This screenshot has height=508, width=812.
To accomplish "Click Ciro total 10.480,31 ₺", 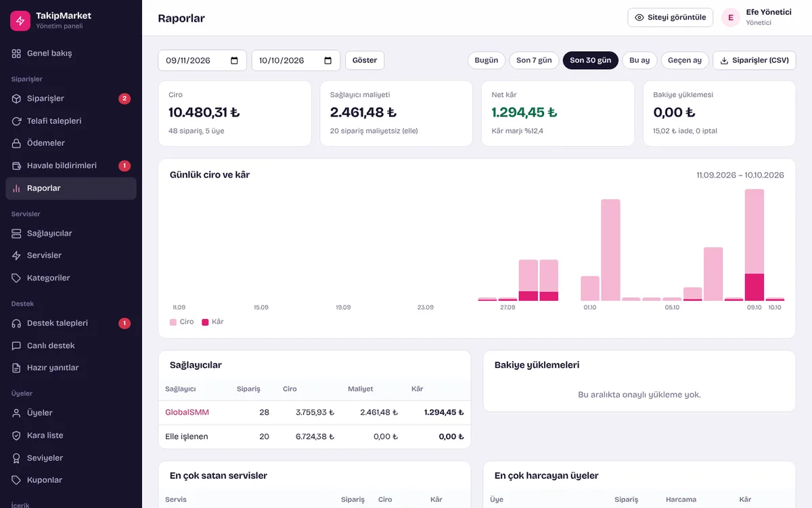I will (204, 112).
